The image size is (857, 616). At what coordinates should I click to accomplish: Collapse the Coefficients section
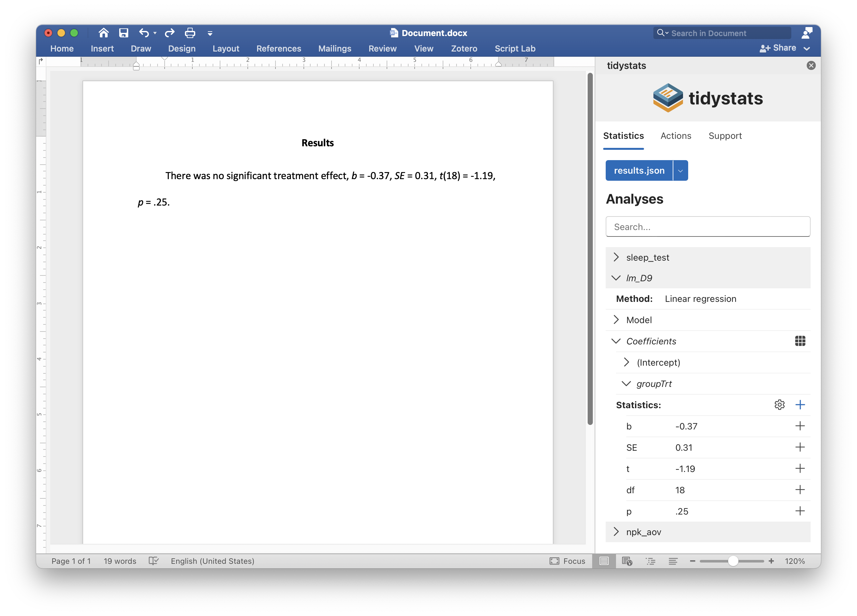[616, 341]
